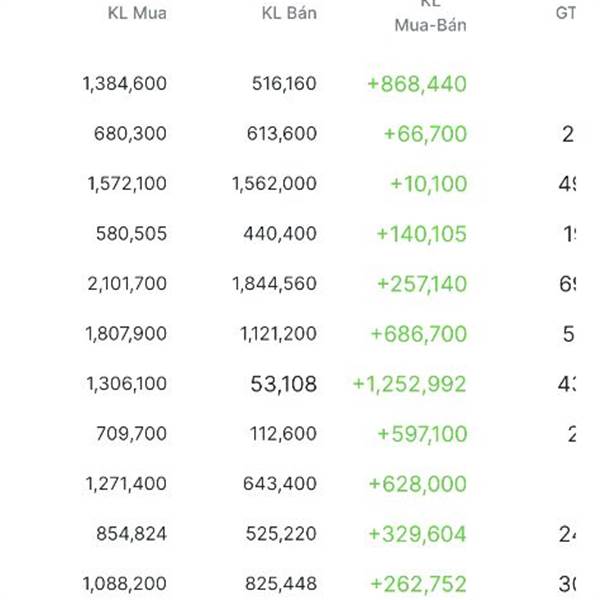Click the +66,700 net volume value
The image size is (600, 600).
coord(425,134)
